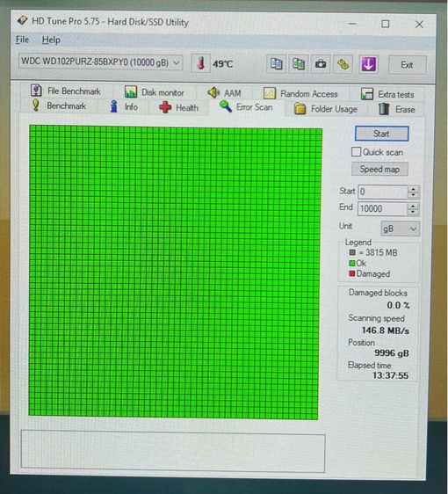
Task: Open the Help menu
Action: coord(51,40)
